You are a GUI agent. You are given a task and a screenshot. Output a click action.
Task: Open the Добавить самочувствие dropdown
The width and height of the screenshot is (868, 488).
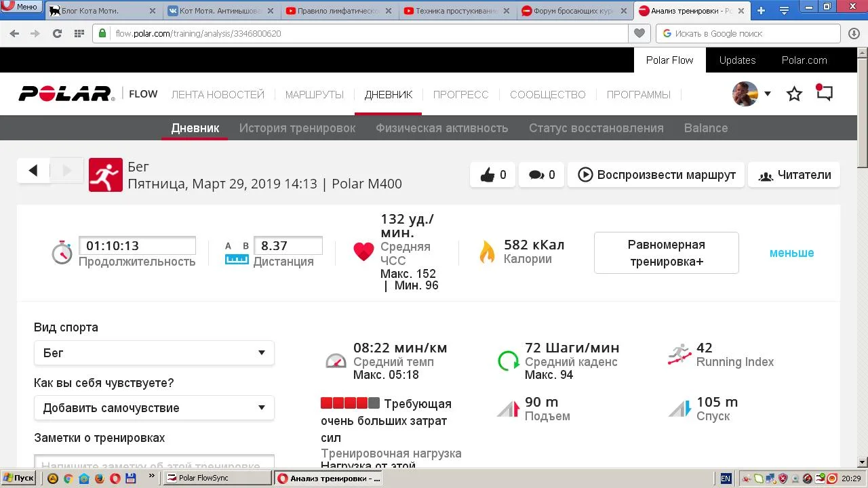(154, 408)
